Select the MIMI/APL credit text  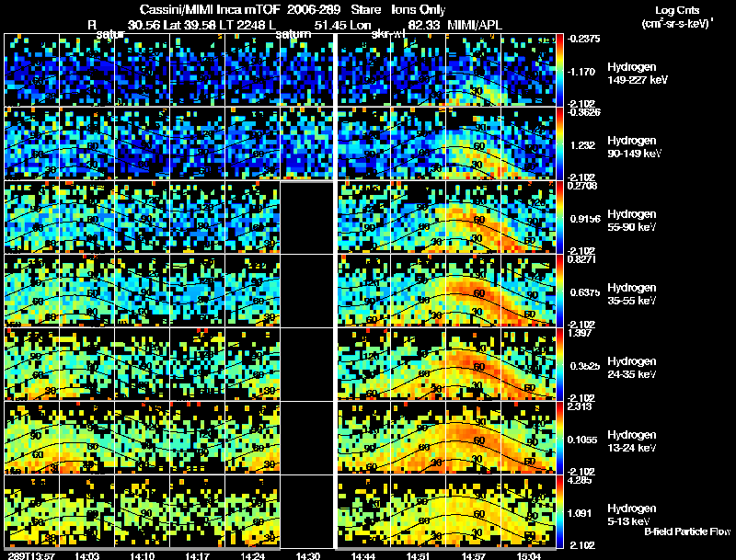coord(475,26)
